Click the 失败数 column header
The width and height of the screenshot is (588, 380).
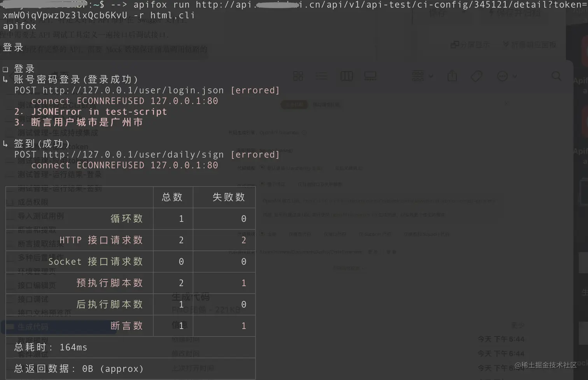[229, 197]
